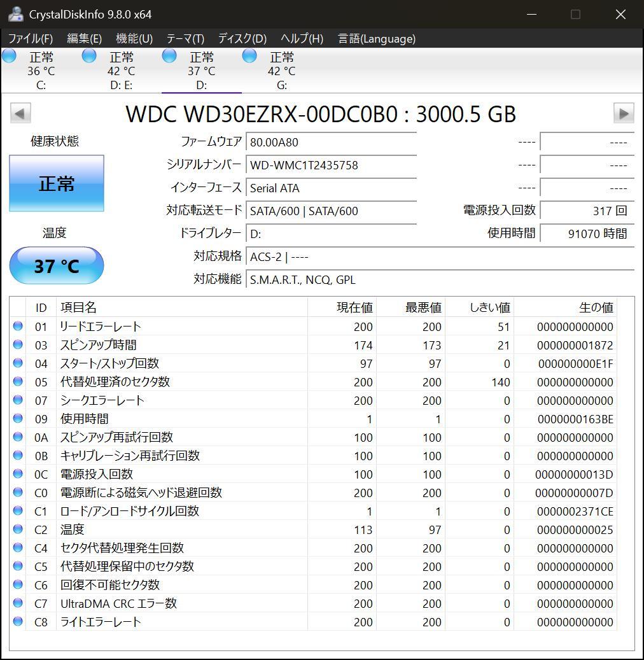
Task: Open the 言語(Language) menu
Action: click(x=377, y=39)
